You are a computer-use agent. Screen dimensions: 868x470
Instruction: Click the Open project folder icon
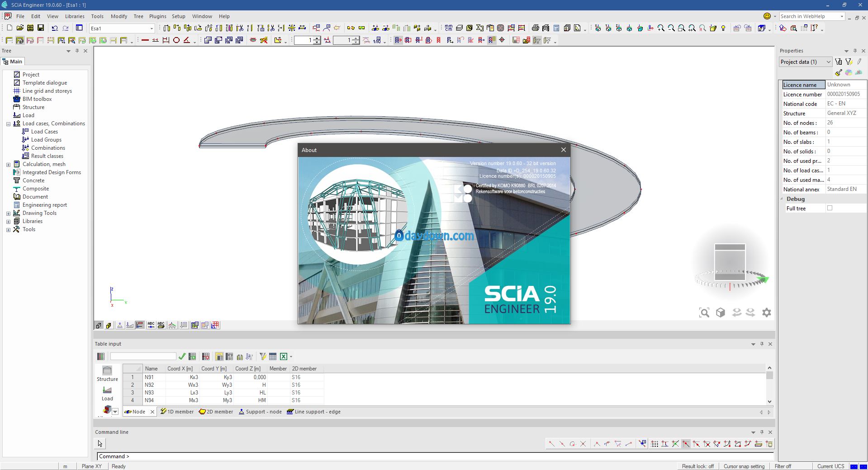click(20, 28)
